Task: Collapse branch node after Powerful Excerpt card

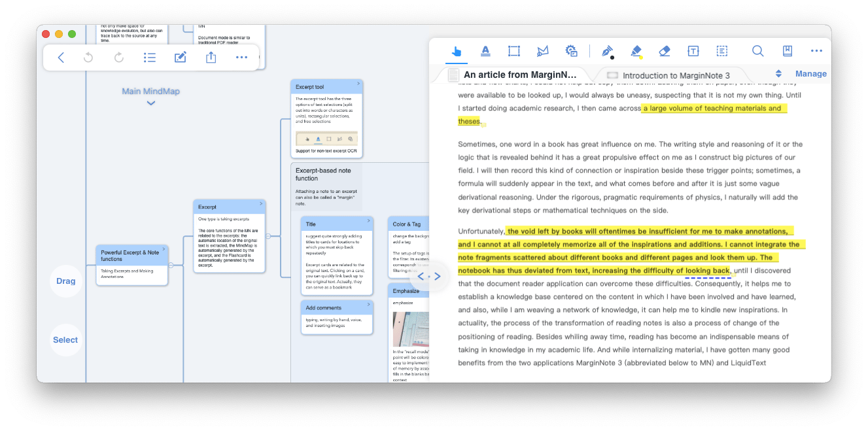Action: (171, 266)
